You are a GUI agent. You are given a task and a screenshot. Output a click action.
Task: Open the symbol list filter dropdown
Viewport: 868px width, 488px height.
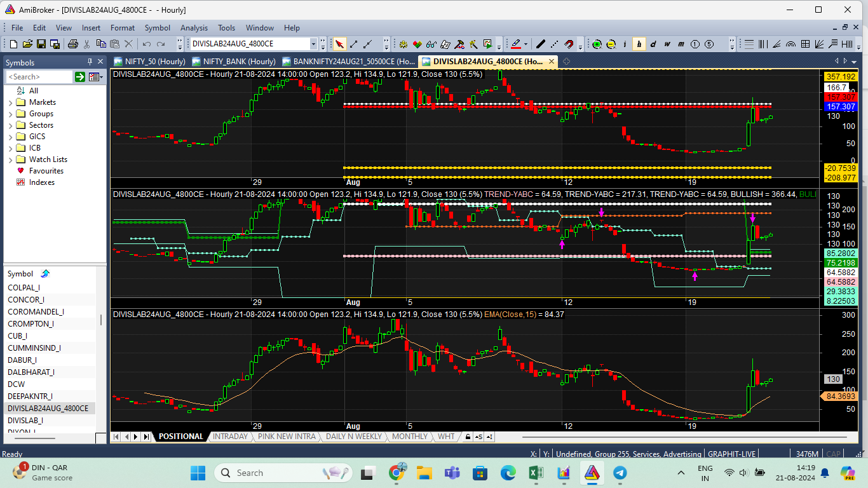tap(96, 77)
